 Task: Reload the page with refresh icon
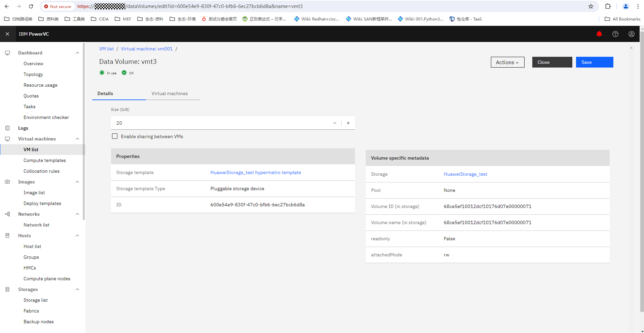click(31, 6)
